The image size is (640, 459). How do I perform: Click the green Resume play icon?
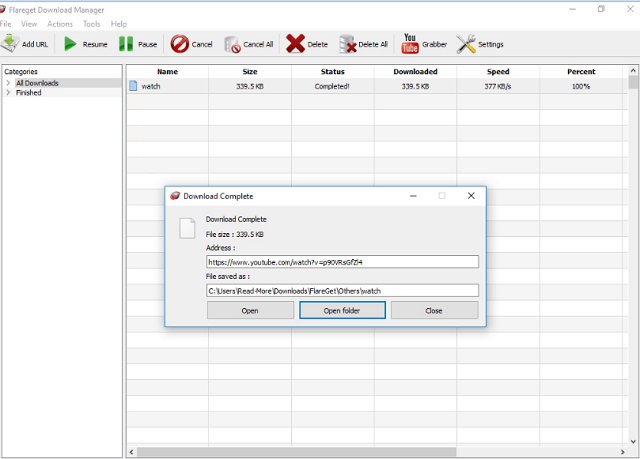70,44
